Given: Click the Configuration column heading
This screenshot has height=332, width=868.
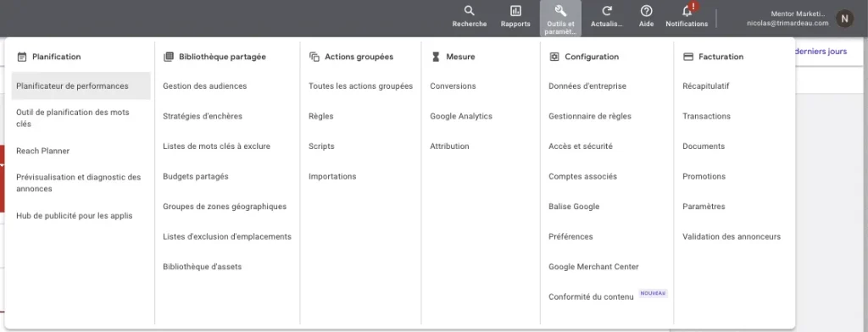Looking at the screenshot, I should (592, 57).
